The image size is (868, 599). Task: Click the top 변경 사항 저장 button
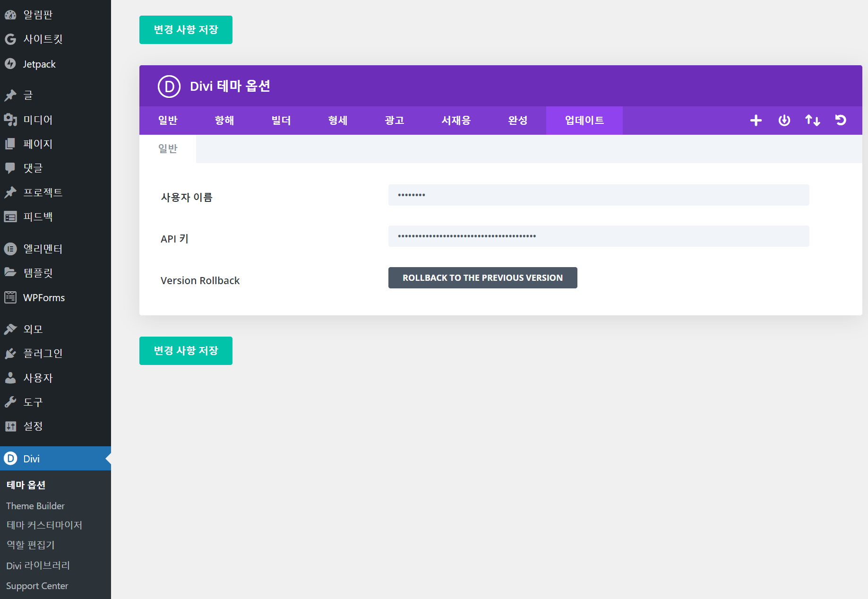point(186,30)
